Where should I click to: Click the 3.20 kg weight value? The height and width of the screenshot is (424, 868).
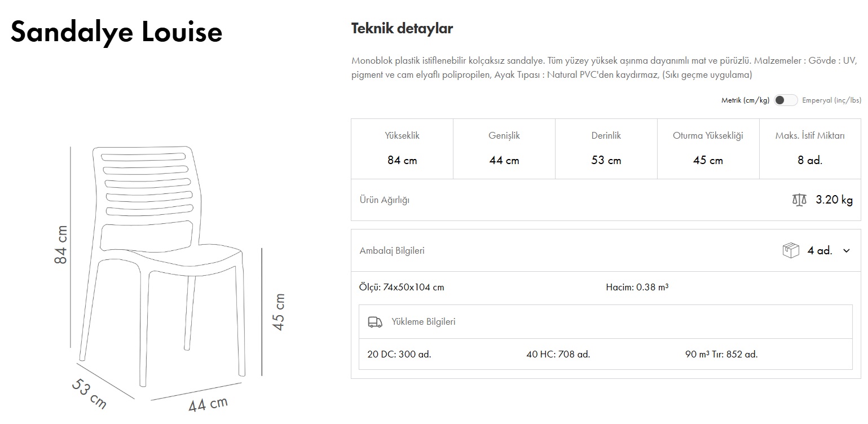click(x=834, y=200)
